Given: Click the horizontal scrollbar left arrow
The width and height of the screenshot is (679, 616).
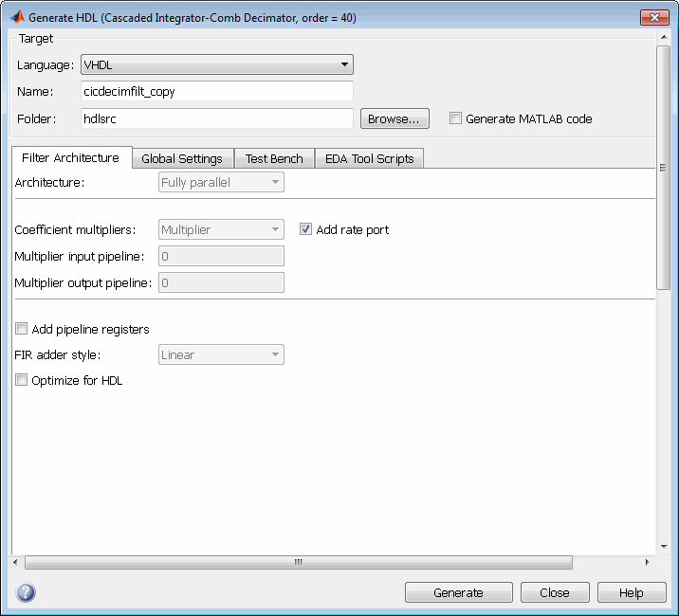Looking at the screenshot, I should (15, 562).
